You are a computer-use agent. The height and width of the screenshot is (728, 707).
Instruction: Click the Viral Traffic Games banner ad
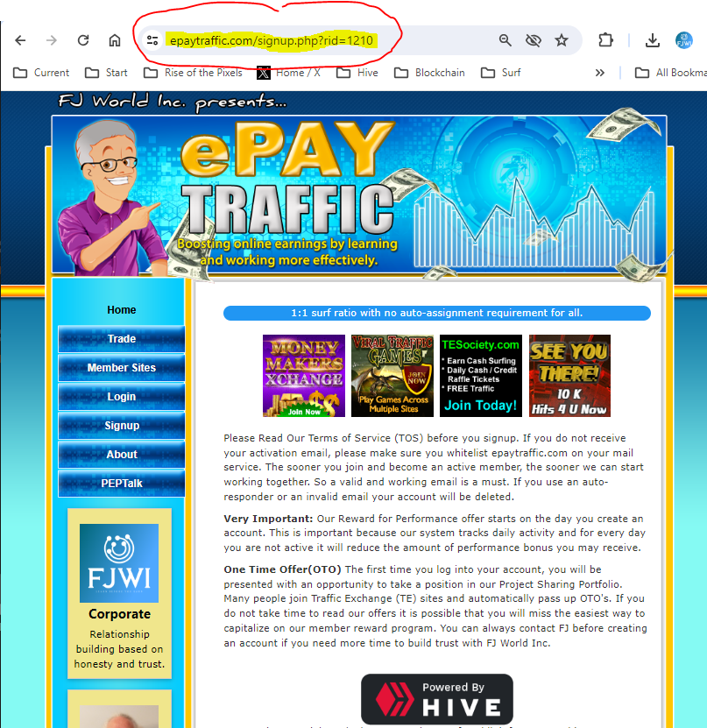tap(392, 376)
